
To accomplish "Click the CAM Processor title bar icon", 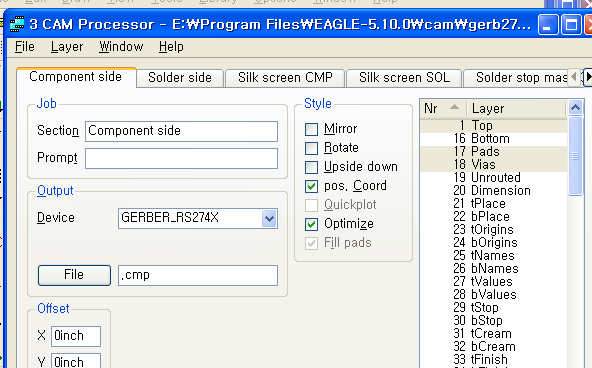I will coord(17,24).
